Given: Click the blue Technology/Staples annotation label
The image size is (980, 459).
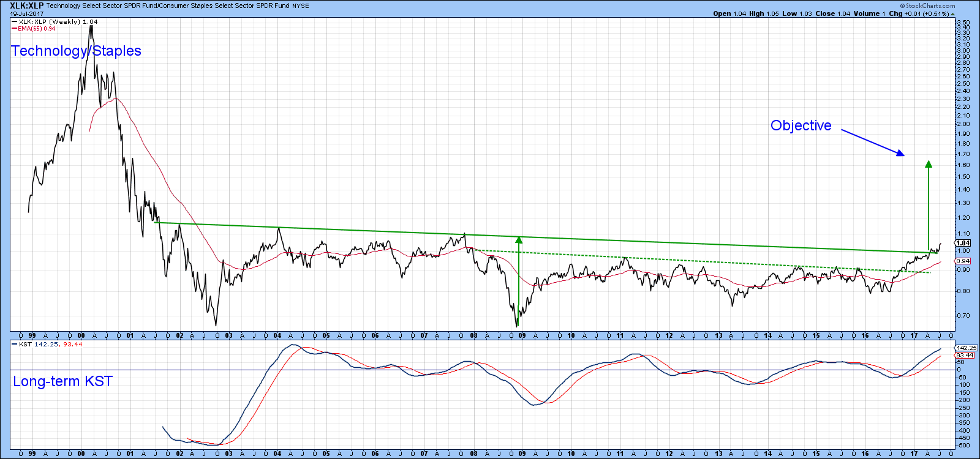Looking at the screenshot, I should pos(76,51).
